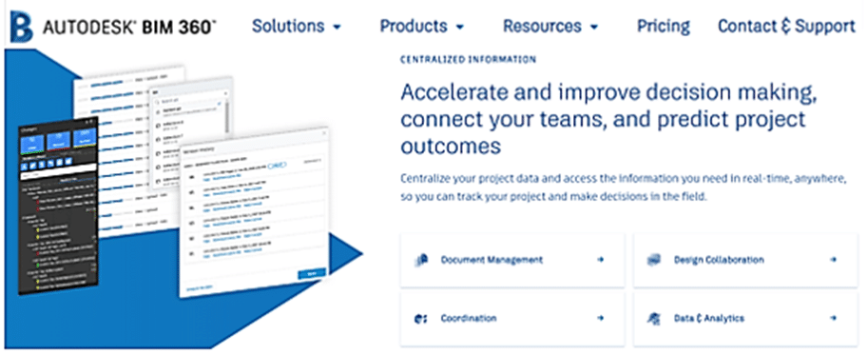
Task: Click the Autodesk BIM 360 logo icon
Action: (21, 27)
